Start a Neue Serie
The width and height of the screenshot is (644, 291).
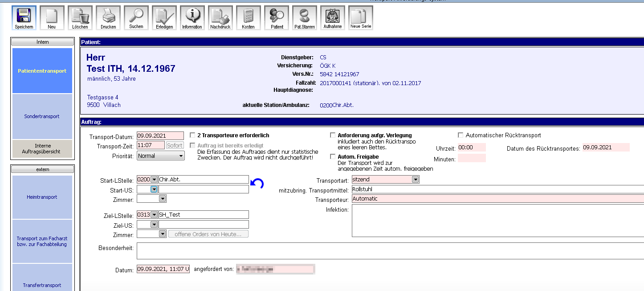[x=361, y=18]
